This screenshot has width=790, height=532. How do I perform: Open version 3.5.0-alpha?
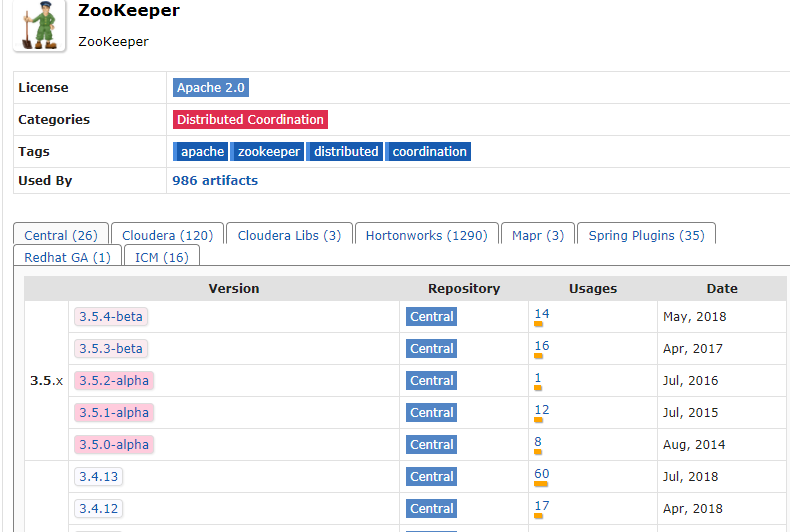click(x=114, y=444)
